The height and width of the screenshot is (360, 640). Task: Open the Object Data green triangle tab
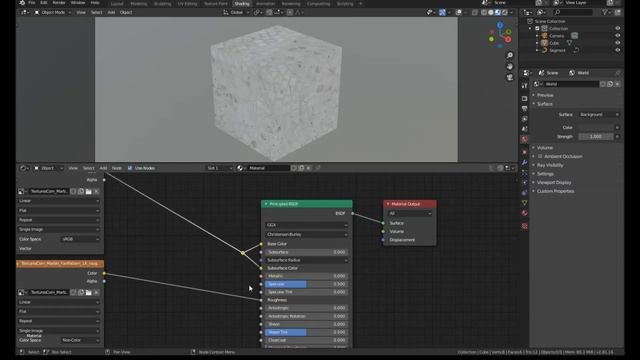pyautogui.click(x=524, y=202)
